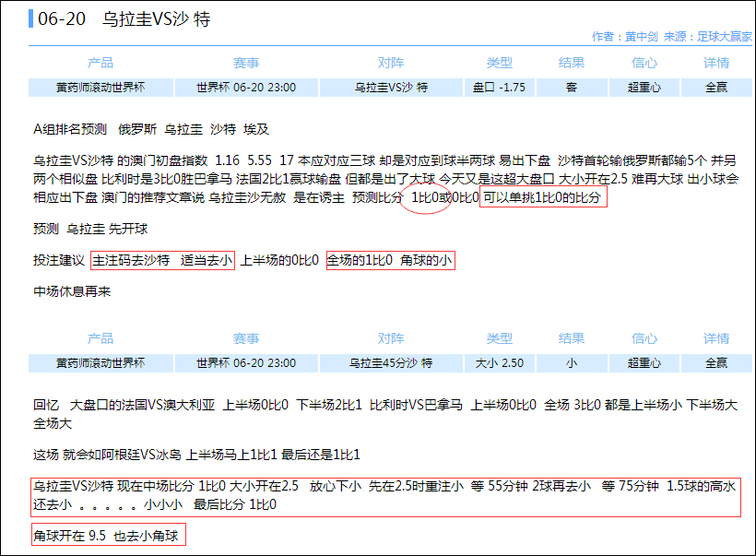Image resolution: width=756 pixels, height=556 pixels.
Task: Click the label 投注建议
Action: tap(59, 260)
